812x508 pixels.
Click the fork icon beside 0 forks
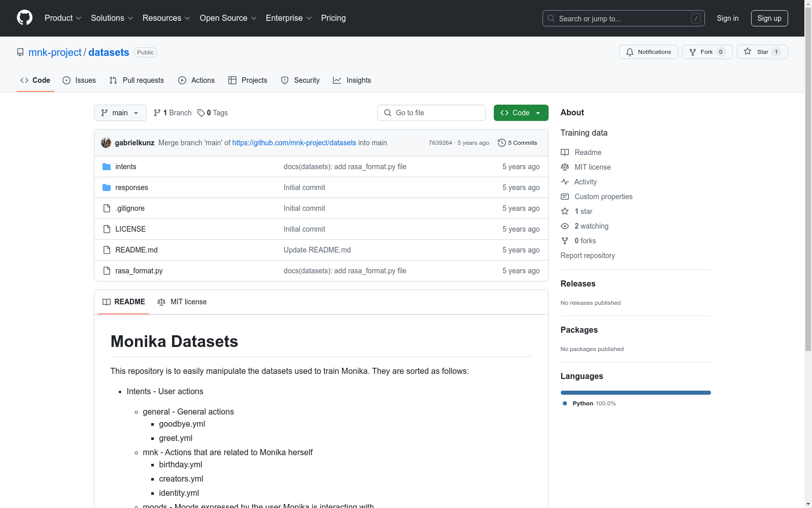point(565,241)
